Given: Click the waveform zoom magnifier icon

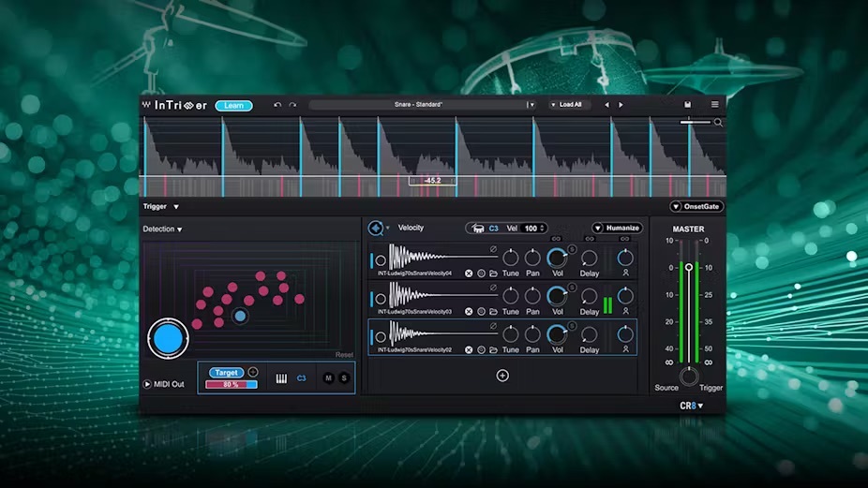Looking at the screenshot, I should coord(718,122).
